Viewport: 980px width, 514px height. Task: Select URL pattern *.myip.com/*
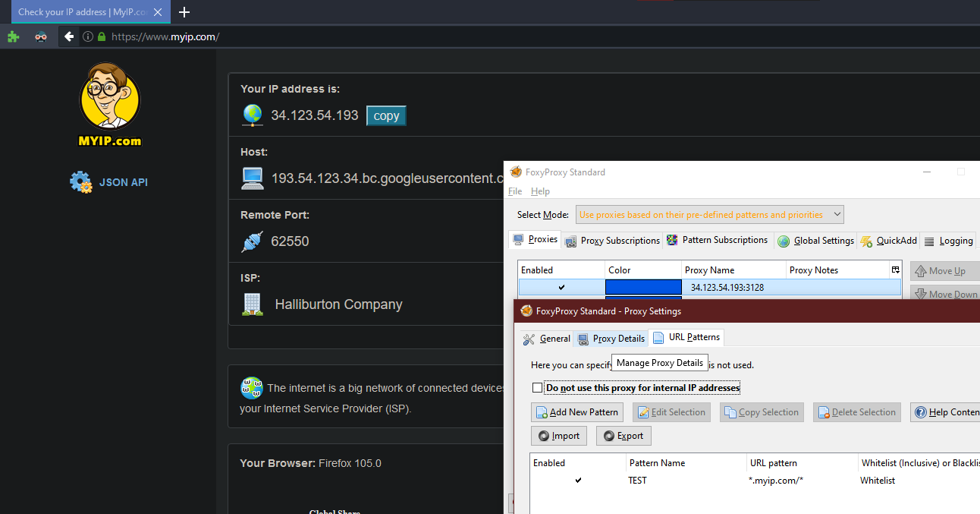coord(776,481)
